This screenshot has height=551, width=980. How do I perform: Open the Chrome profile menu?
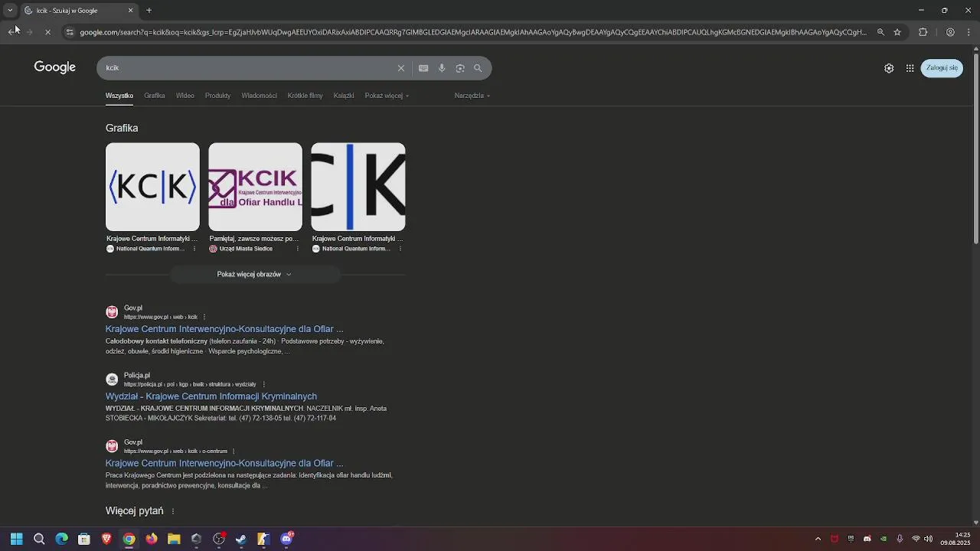[x=950, y=32]
